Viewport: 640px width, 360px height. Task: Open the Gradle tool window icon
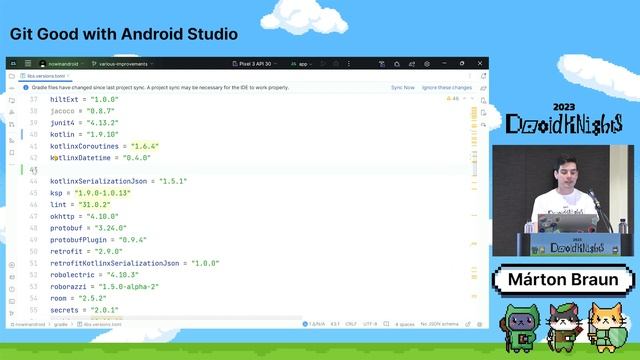pos(484,88)
